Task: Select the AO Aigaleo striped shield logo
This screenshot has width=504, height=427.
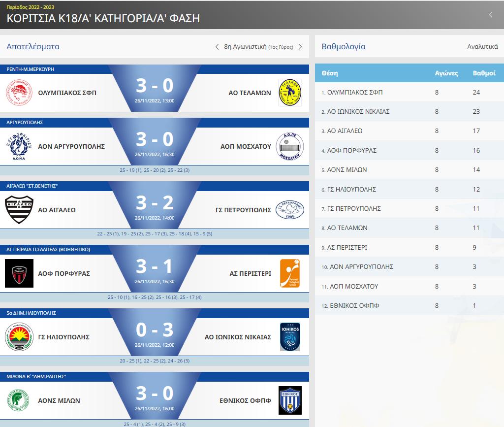Action: (19, 210)
